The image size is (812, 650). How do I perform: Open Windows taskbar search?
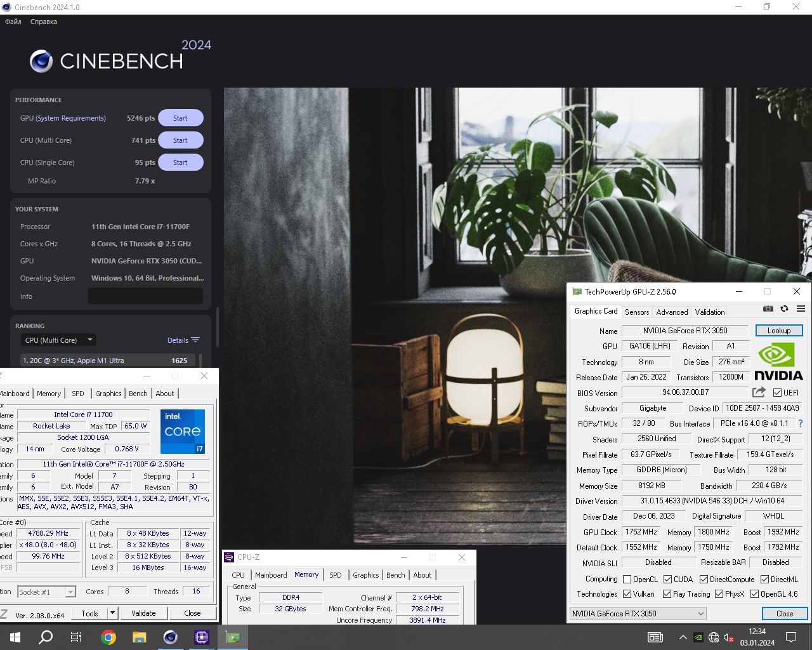point(46,637)
